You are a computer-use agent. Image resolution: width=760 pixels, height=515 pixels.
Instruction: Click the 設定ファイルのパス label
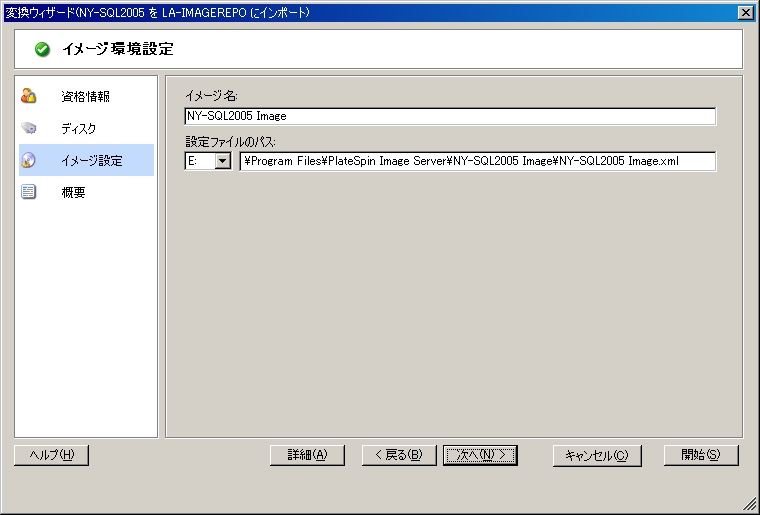pos(231,141)
